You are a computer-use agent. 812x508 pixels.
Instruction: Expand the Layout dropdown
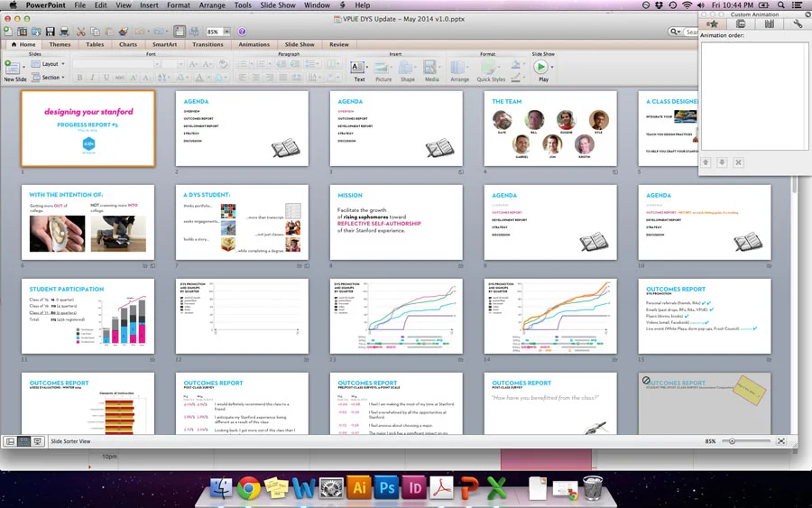click(x=48, y=64)
